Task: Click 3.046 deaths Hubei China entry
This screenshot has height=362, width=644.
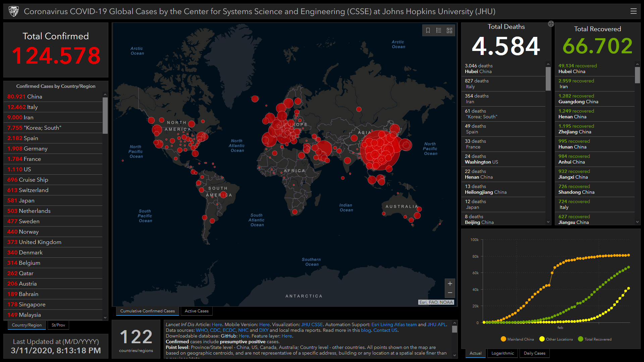Action: (x=503, y=69)
